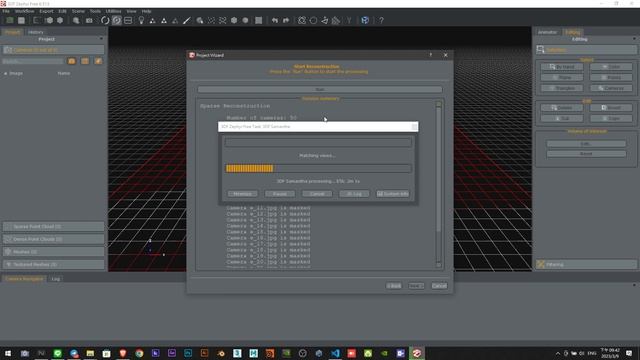
Task: Click the magnifier zoom toolbar icon
Action: pyautogui.click(x=76, y=20)
